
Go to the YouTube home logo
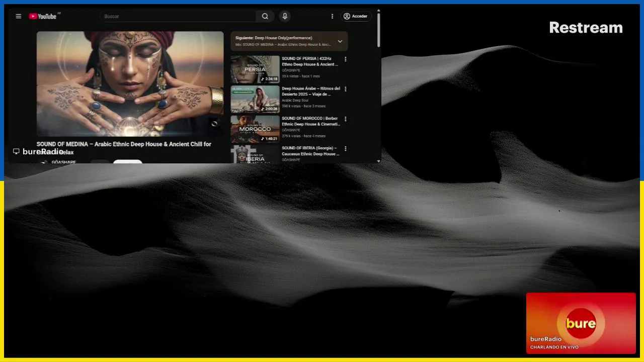click(x=43, y=16)
